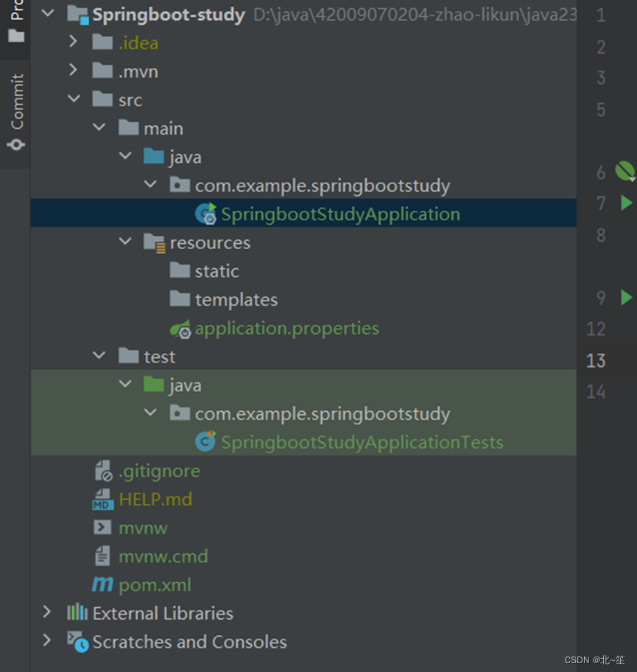Click the SpringbootStudyApplicationTests class icon
Screen dimensions: 637x672
[205, 442]
